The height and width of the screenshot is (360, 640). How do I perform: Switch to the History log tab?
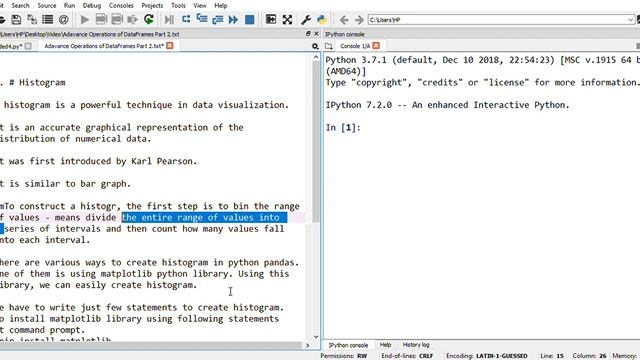(x=416, y=345)
